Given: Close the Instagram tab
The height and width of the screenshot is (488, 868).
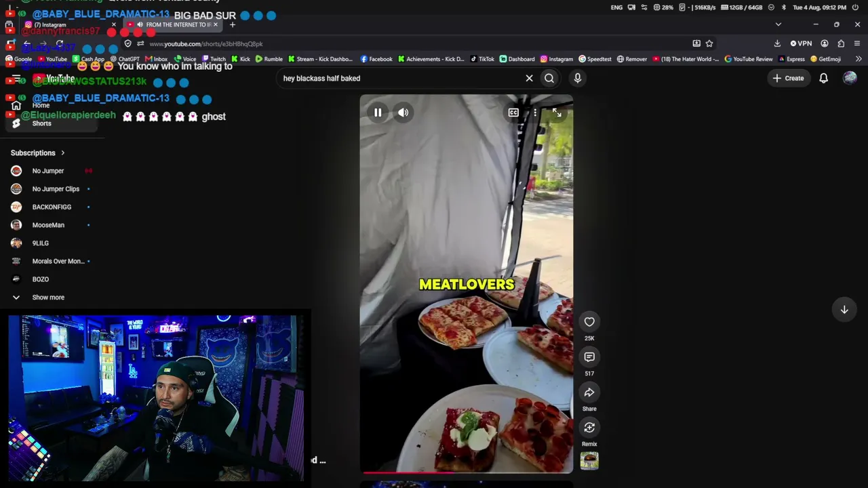Looking at the screenshot, I should 113,25.
